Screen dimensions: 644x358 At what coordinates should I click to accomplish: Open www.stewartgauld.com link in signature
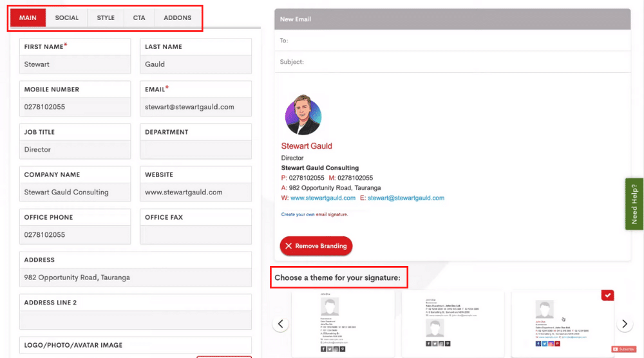point(323,198)
